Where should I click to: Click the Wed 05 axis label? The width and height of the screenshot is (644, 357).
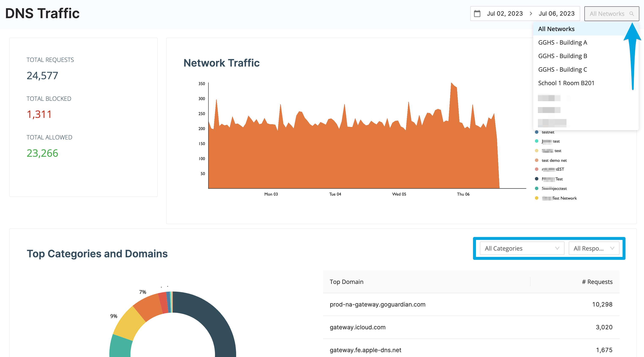click(x=399, y=194)
